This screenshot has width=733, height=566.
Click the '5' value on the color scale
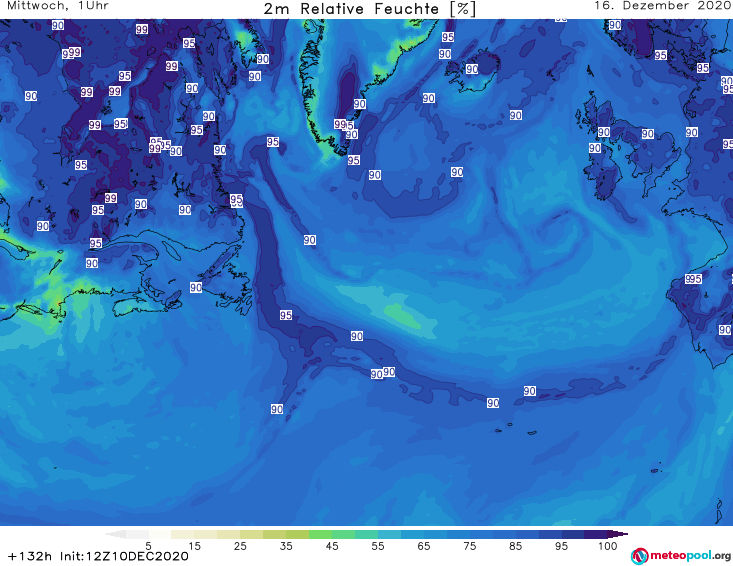point(148,546)
